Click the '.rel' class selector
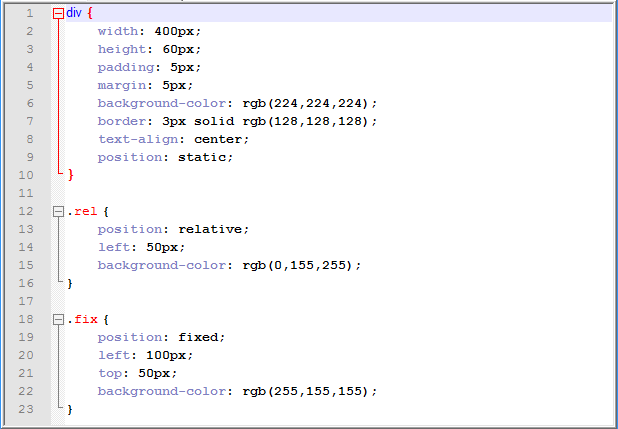Screen dimensions: 618x429 (x=82, y=211)
